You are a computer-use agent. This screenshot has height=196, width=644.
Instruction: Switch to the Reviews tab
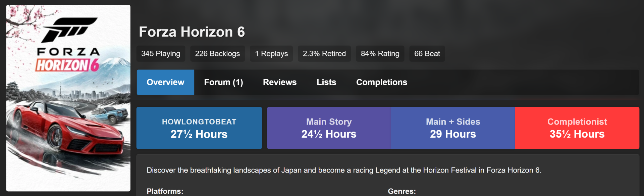pos(280,82)
